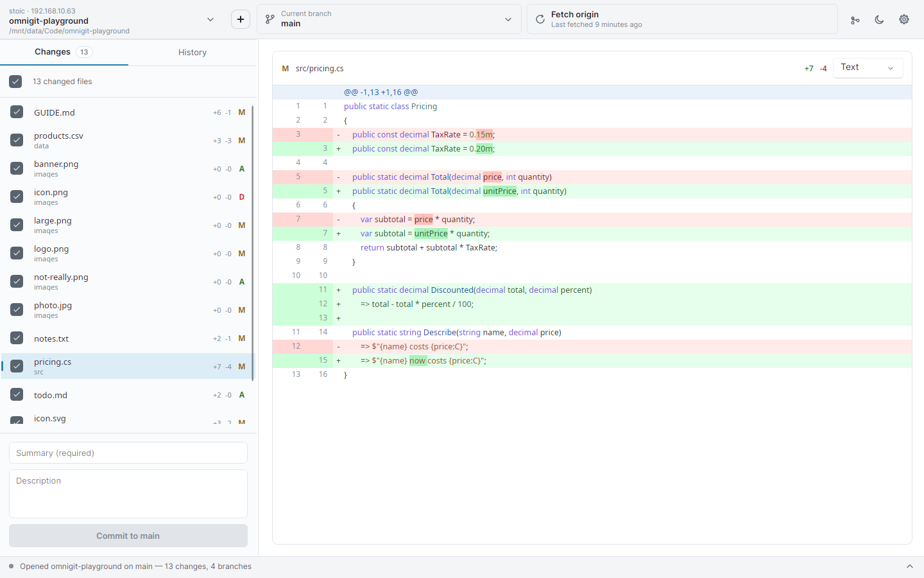Click the +7 additions count in diff header
Image resolution: width=924 pixels, height=578 pixels.
pos(809,69)
